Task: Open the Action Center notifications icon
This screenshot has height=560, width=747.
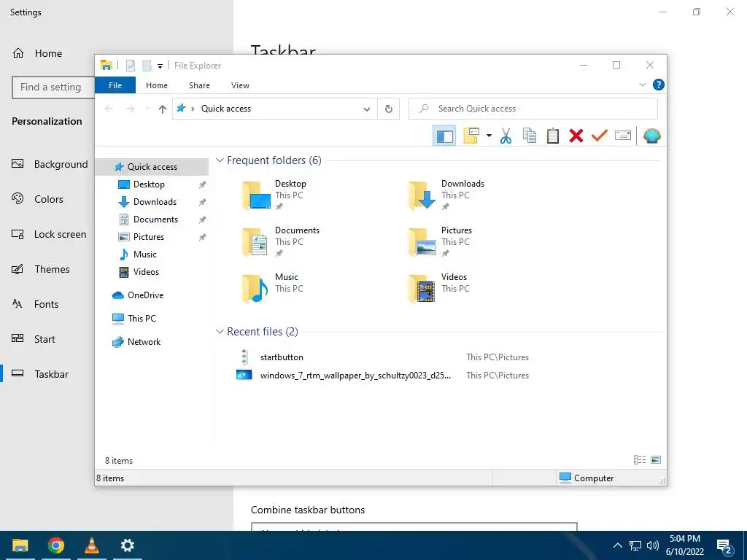Action: click(724, 546)
